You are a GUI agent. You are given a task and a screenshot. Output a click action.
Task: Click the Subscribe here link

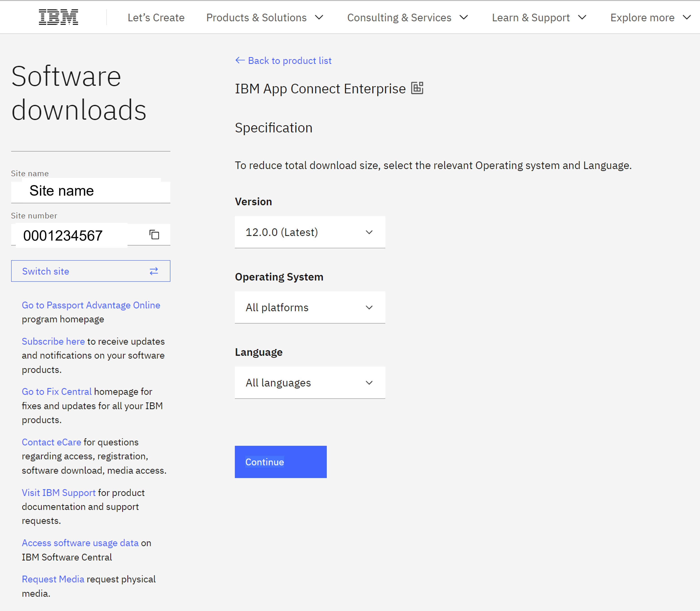pyautogui.click(x=53, y=341)
